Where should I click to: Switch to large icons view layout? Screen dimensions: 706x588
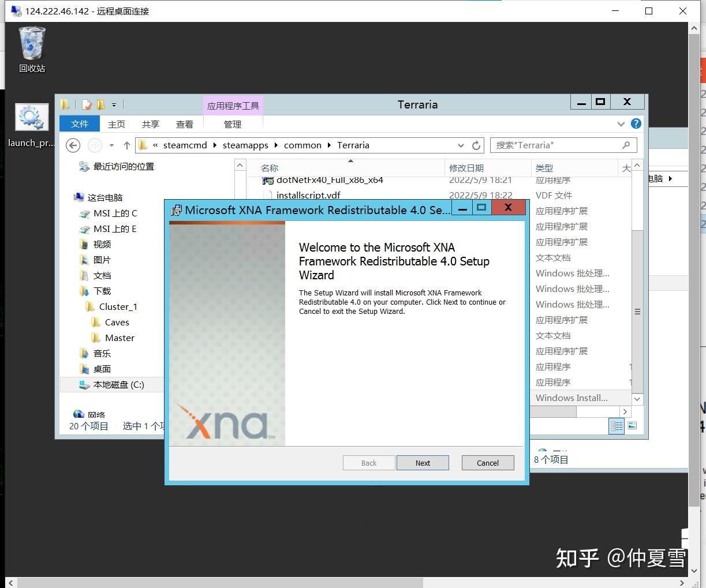pyautogui.click(x=632, y=426)
